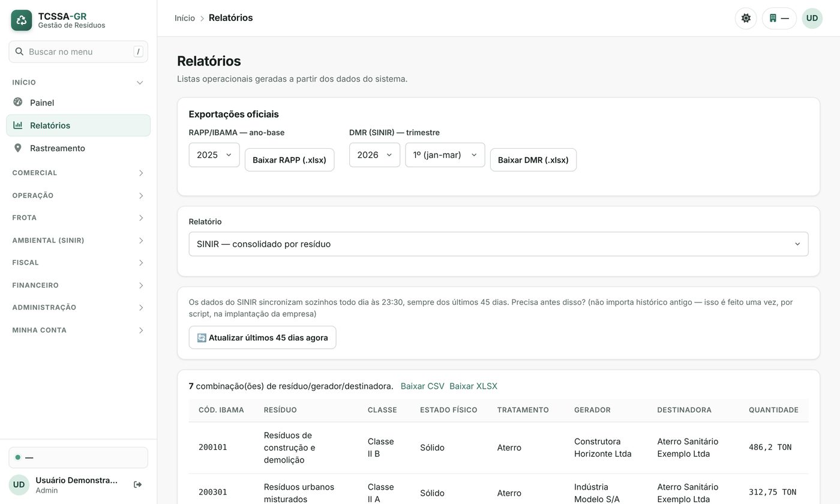Download table via Baixar XLSX link
Image resolution: width=840 pixels, height=504 pixels.
pos(473,386)
